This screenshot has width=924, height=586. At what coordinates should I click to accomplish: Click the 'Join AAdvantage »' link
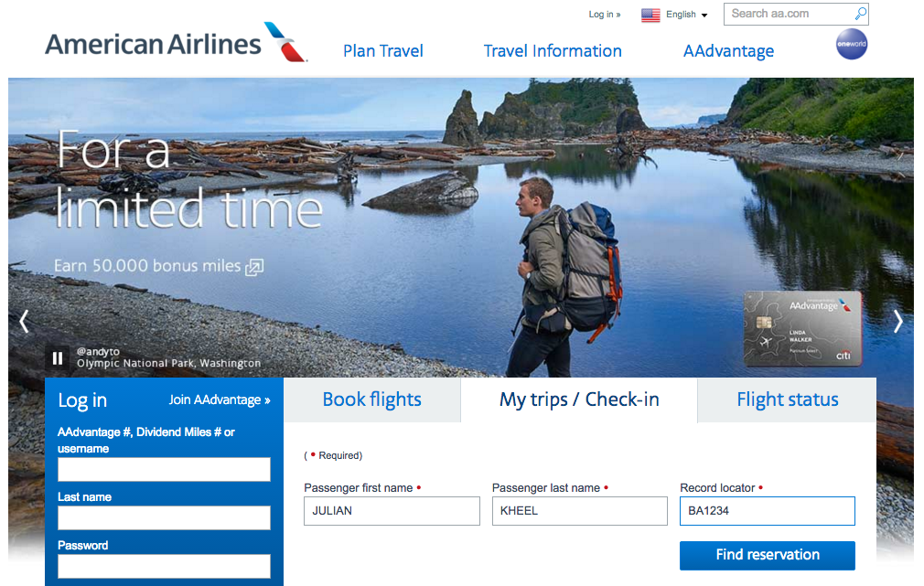(220, 400)
